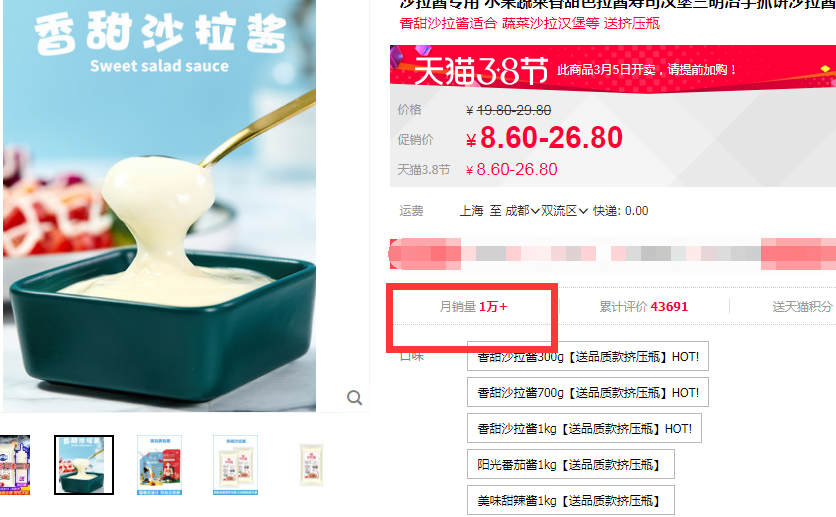
Task: Pick 阳光番茄酱1kg flavor option
Action: pos(570,464)
